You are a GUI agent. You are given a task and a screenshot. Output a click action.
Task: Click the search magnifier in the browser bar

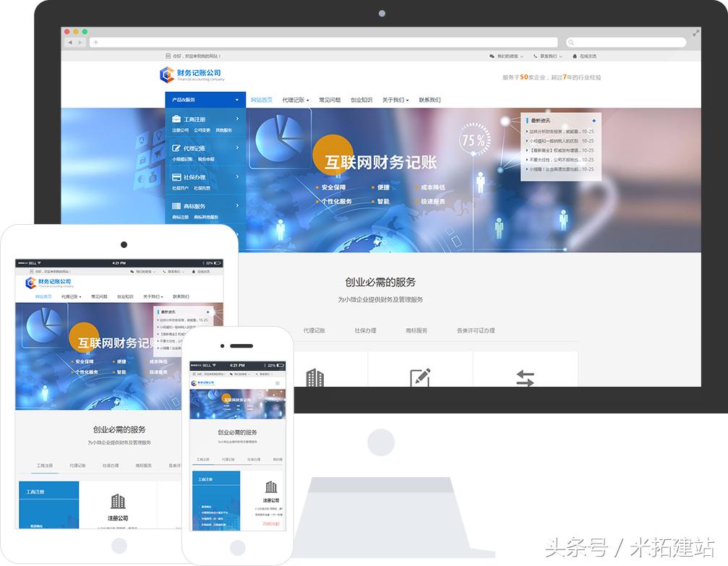(x=571, y=42)
